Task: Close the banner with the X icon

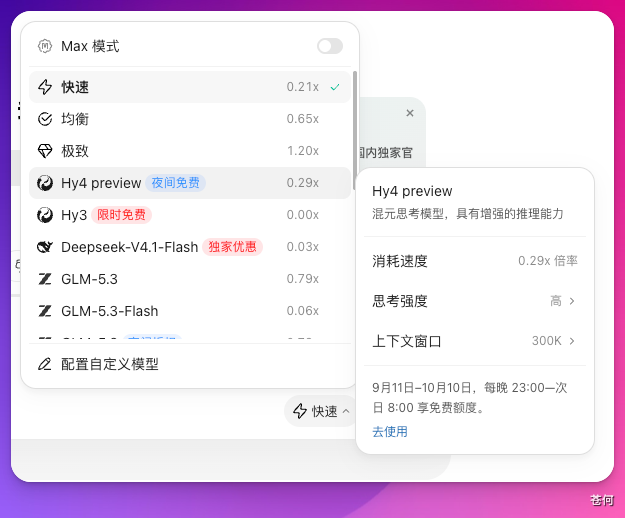Action: click(410, 113)
